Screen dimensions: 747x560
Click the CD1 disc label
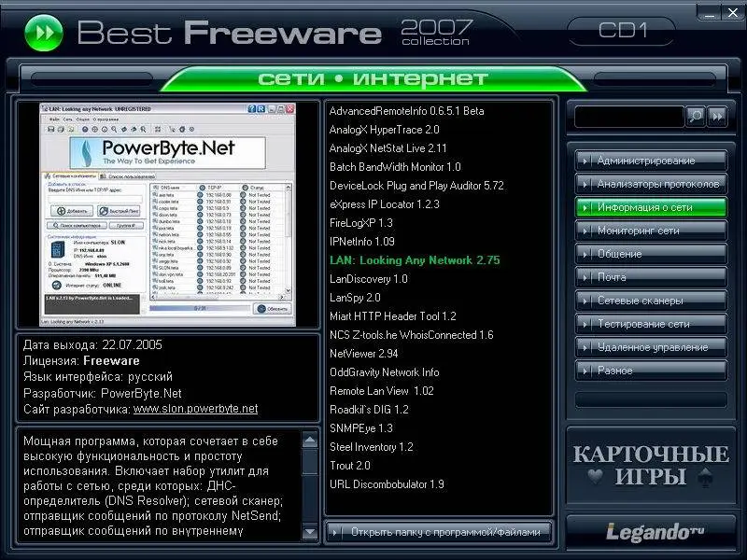(x=623, y=31)
